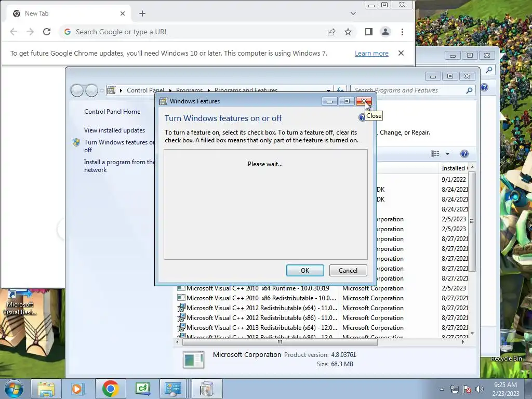Screen dimensions: 532x399
Task: Click program thumbnail in details pane
Action: click(193, 360)
